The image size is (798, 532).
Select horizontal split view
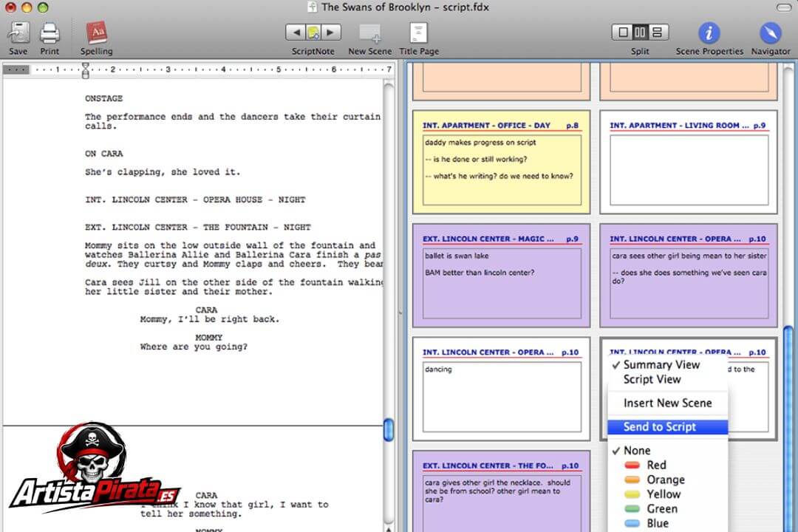(x=658, y=33)
